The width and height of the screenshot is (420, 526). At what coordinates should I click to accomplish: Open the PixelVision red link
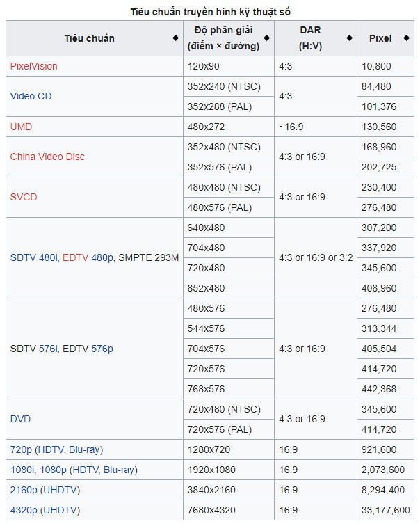point(33,66)
